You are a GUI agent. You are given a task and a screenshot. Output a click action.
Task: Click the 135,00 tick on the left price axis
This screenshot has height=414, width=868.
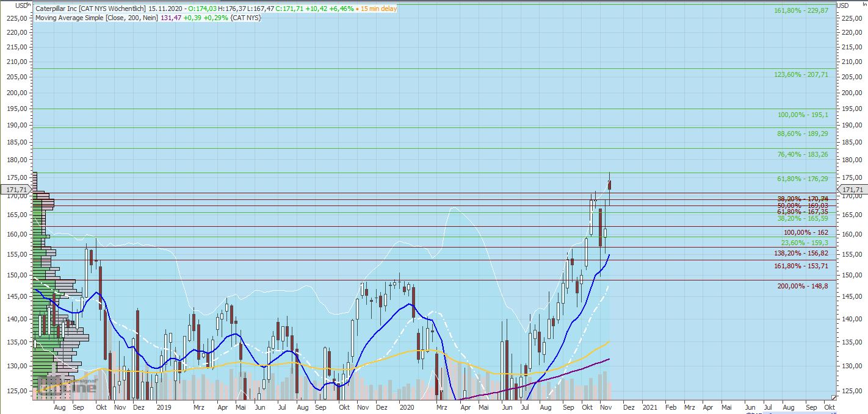18,342
